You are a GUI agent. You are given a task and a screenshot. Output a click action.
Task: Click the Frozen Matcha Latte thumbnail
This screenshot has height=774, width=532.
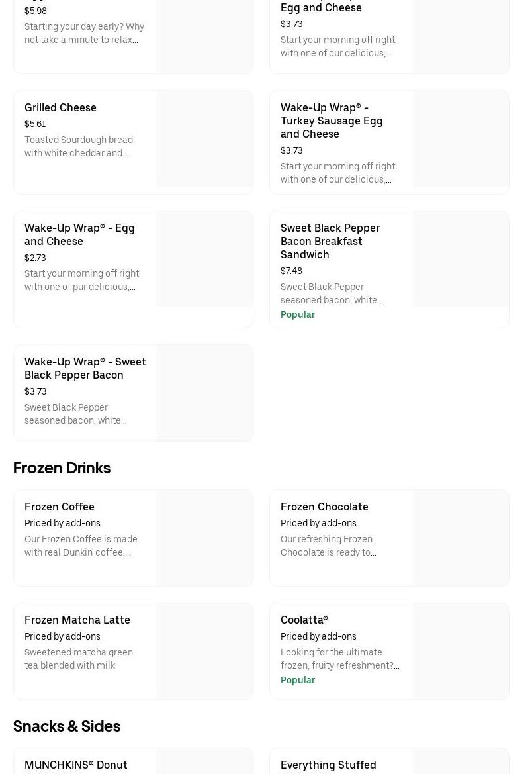[205, 651]
